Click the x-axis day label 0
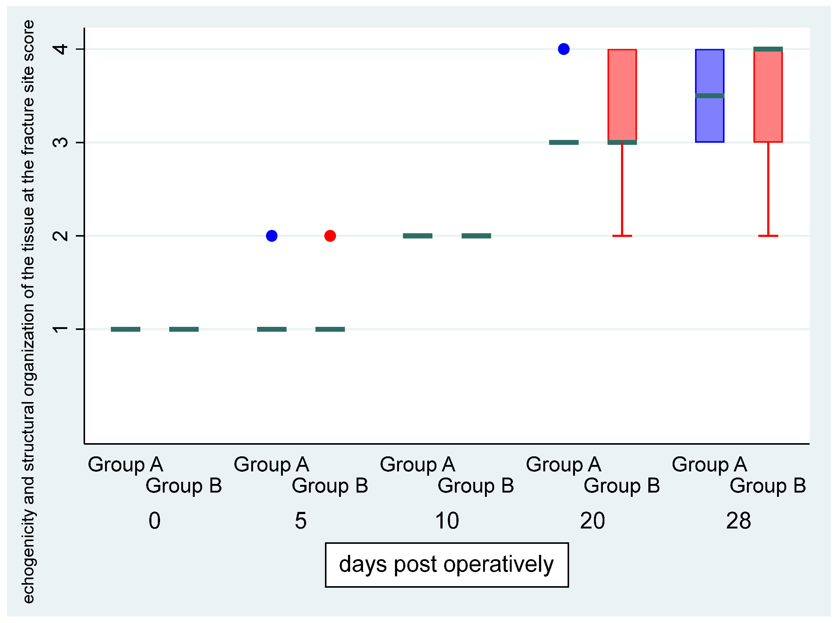 pyautogui.click(x=154, y=521)
